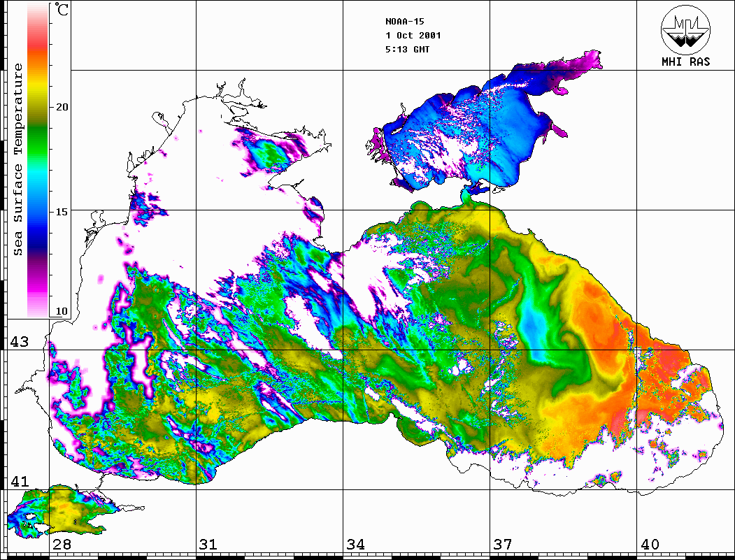Image resolution: width=735 pixels, height=560 pixels.
Task: Click the 'MHI RAS' label text
Action: pos(686,62)
